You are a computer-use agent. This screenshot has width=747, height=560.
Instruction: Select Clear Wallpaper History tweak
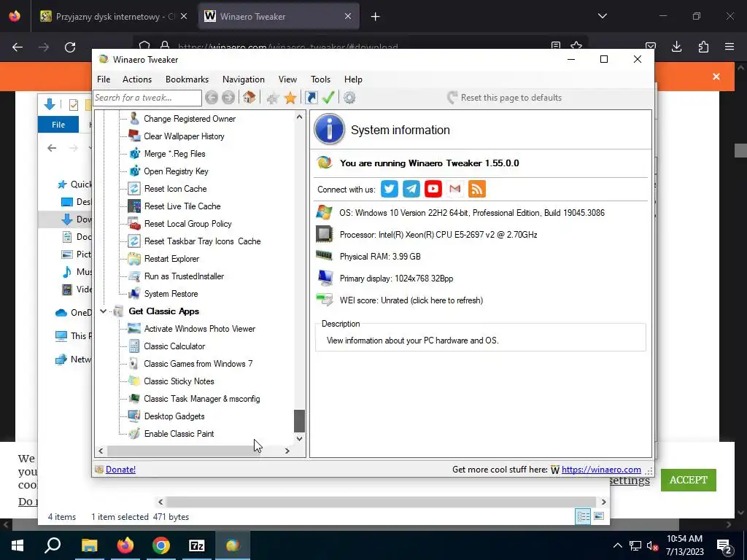[184, 136]
